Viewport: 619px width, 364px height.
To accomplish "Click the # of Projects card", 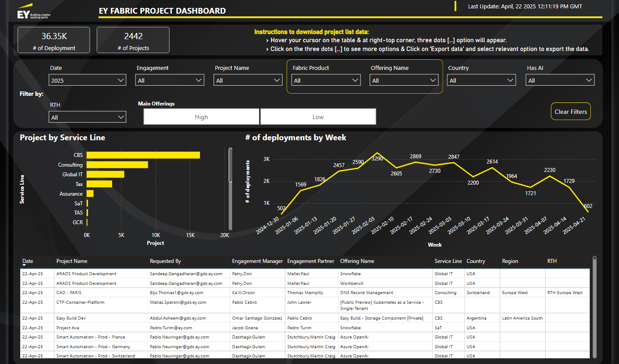I will tap(133, 40).
